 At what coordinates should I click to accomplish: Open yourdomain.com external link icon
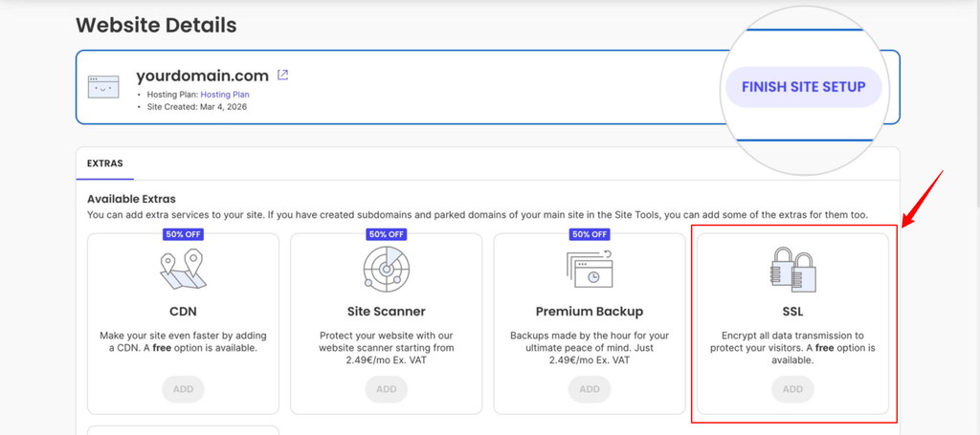click(x=282, y=76)
